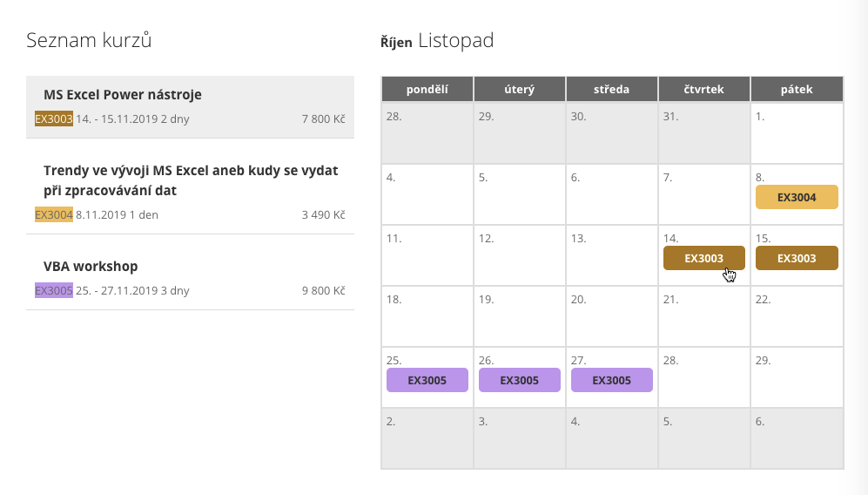Select the EX3003 event on the 15th

pos(797,258)
